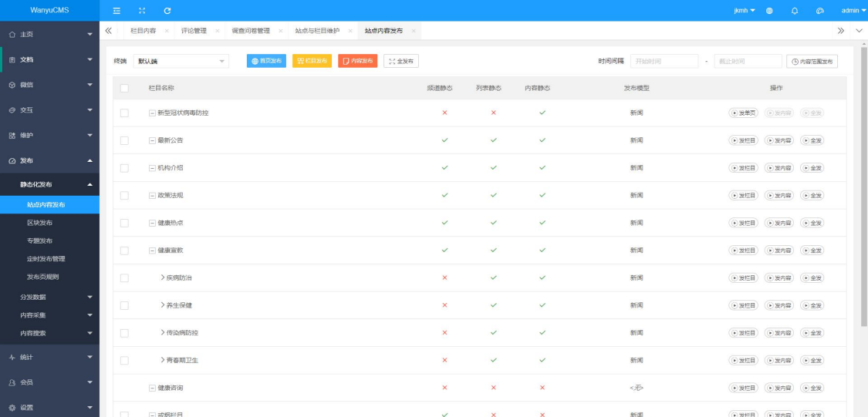Viewport: 868px width, 417px height.
Task: Click the fullscreen icon in top bar
Action: 142,11
